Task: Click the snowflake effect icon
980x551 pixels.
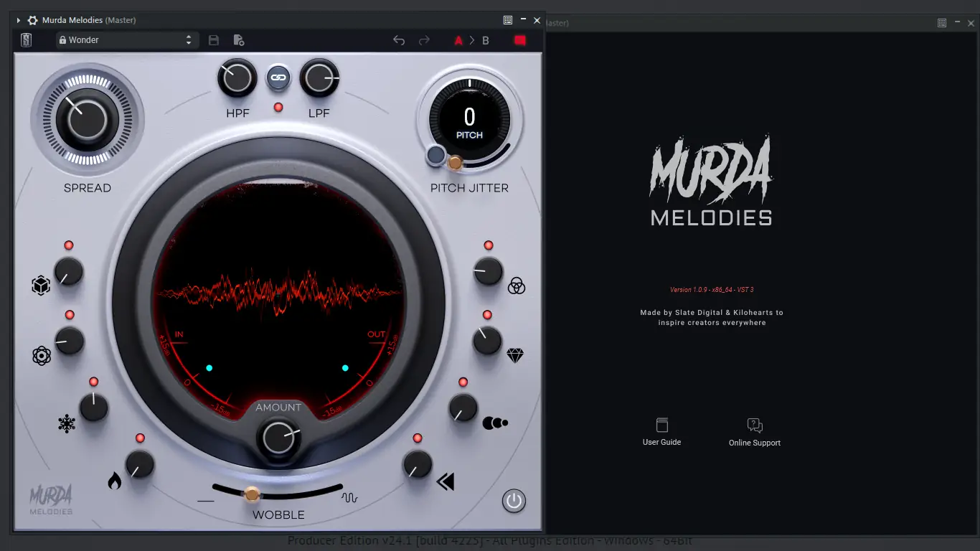Action: point(67,424)
